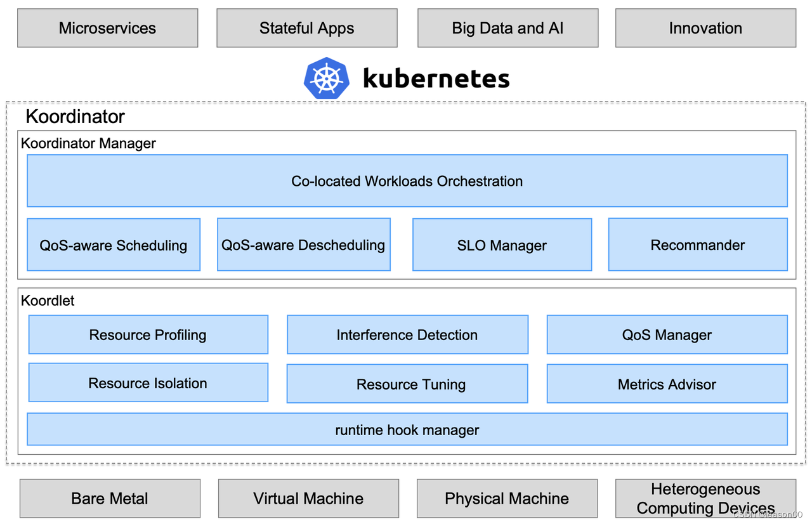Click the Kubernetes helm wheel logo

click(x=327, y=78)
